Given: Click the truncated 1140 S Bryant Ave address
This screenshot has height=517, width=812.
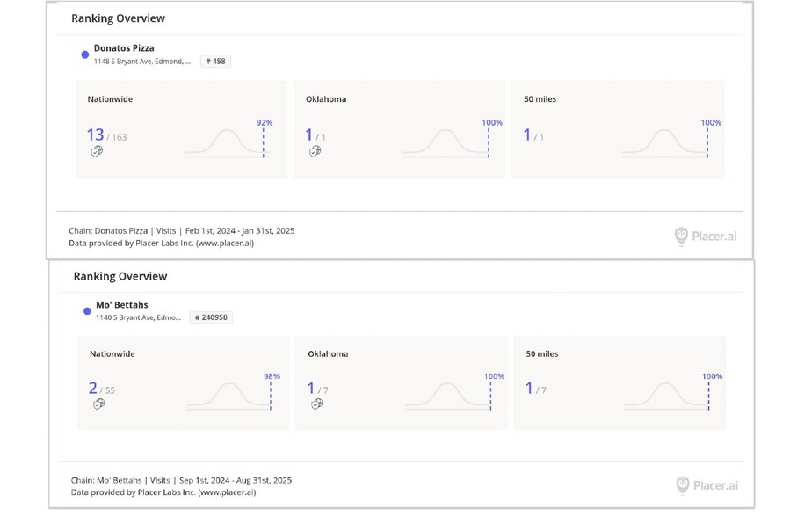Looking at the screenshot, I should [x=138, y=317].
